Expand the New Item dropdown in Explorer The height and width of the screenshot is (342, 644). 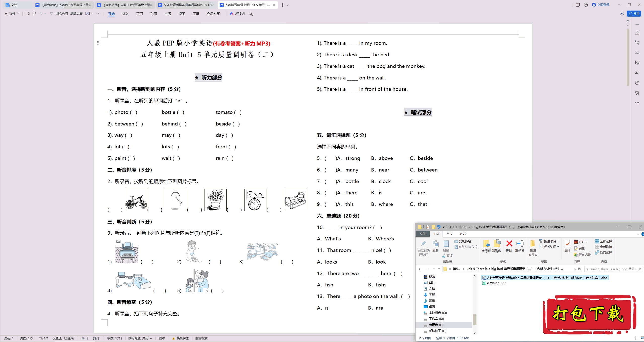558,241
